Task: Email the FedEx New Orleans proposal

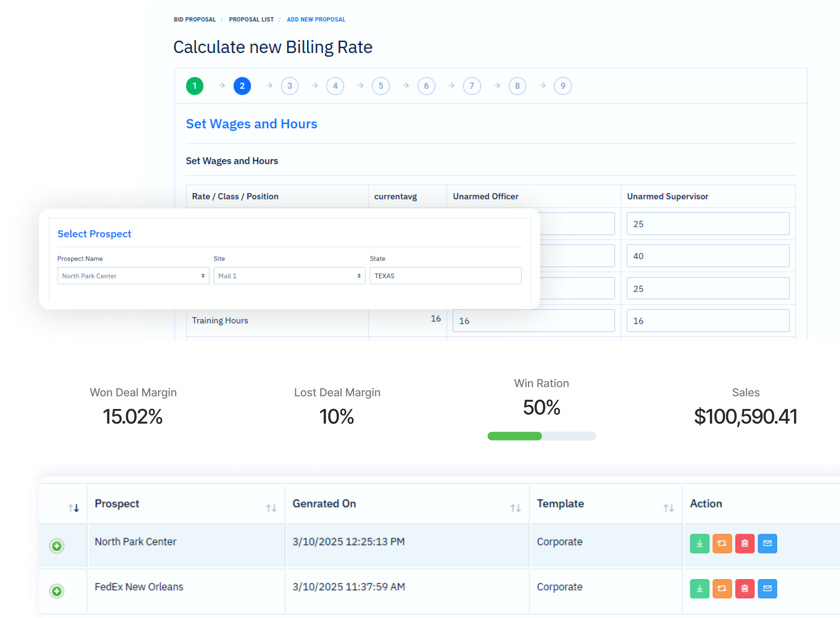Action: coord(767,589)
